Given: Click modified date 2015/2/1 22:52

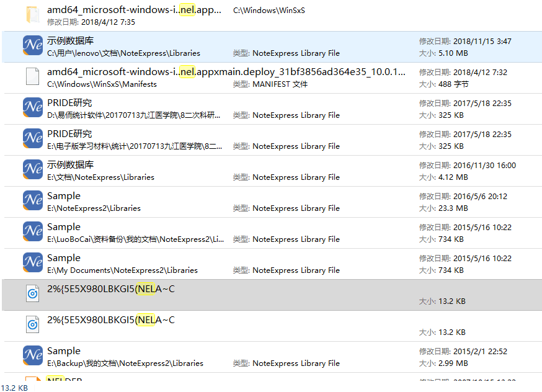Looking at the screenshot, I should (480, 352).
